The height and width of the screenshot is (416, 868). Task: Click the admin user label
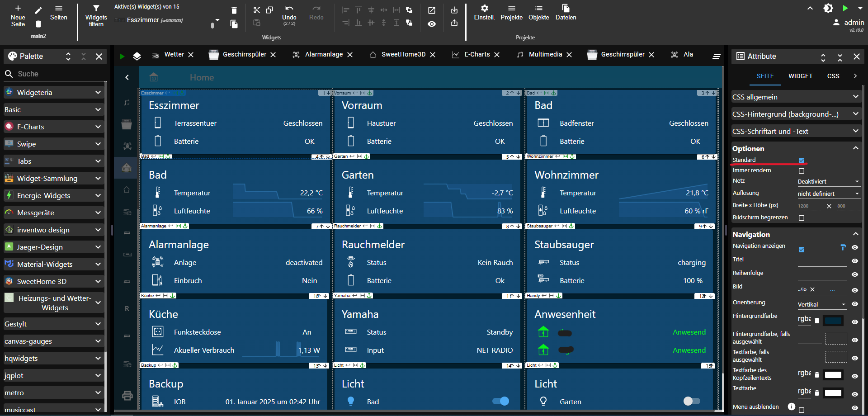coord(854,22)
